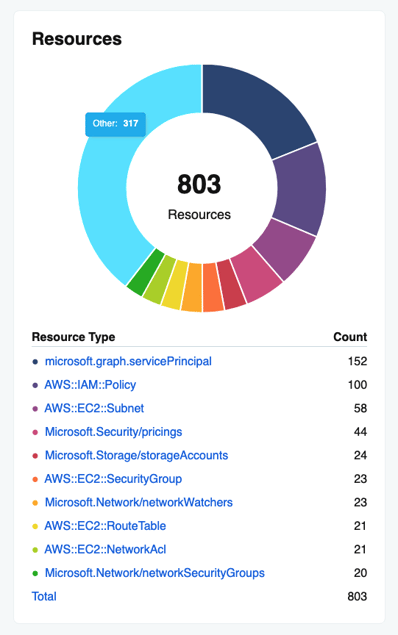Open the Microsoft.Storage/storageAccounts link
398x635 pixels.
(136, 455)
